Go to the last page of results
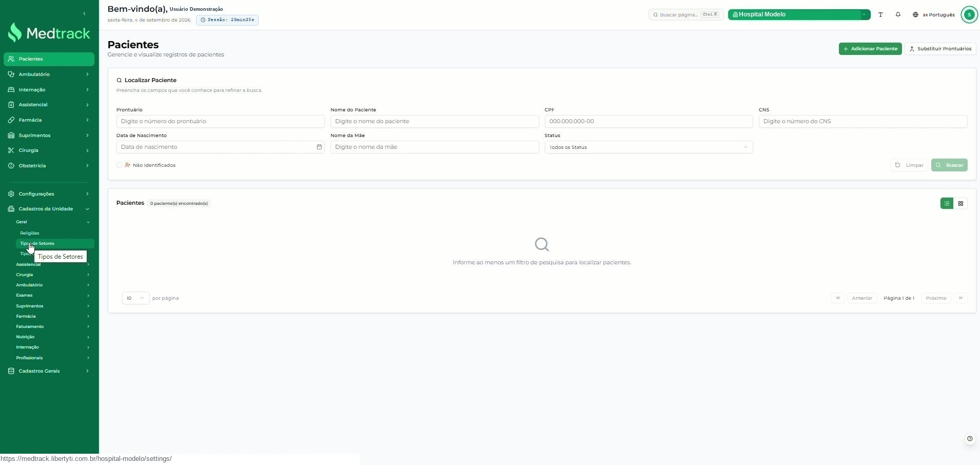The height and width of the screenshot is (465, 980). tap(961, 298)
